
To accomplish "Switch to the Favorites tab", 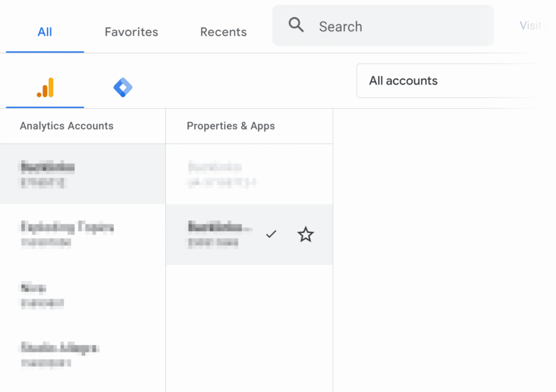I will [x=131, y=32].
